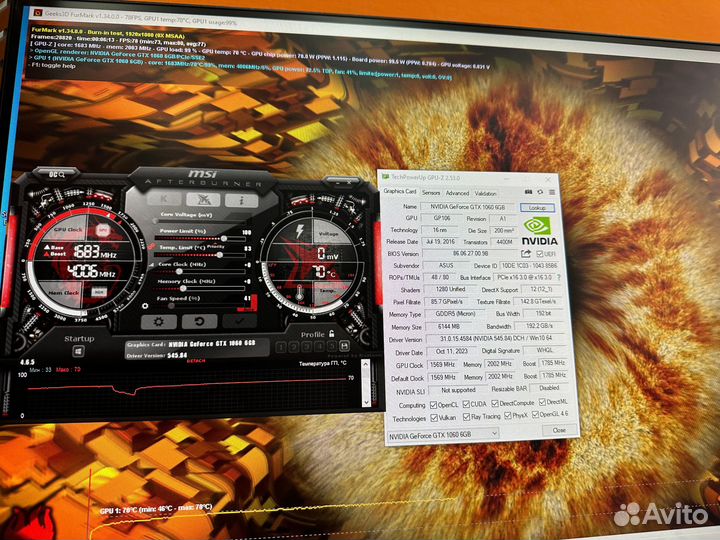720x540 pixels.
Task: Switch to GPU-Z Advanced tab
Action: [x=457, y=193]
